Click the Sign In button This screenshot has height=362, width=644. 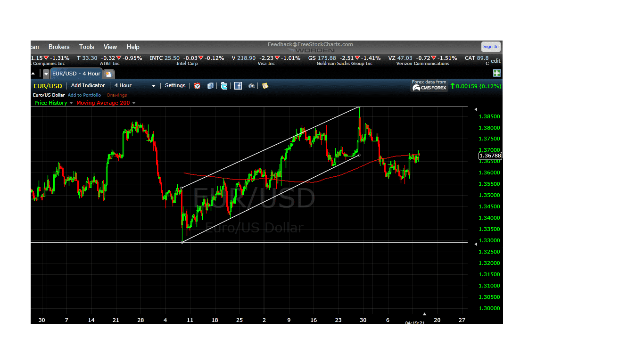(x=491, y=46)
